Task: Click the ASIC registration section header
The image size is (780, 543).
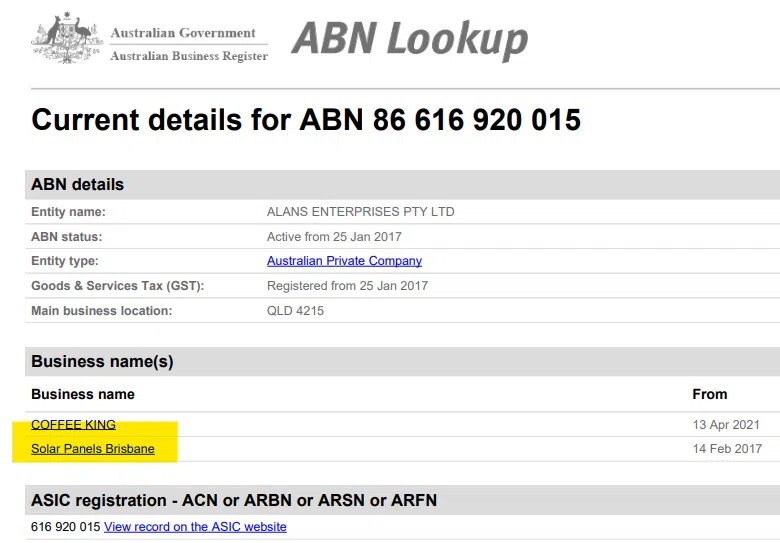Action: (x=402, y=500)
